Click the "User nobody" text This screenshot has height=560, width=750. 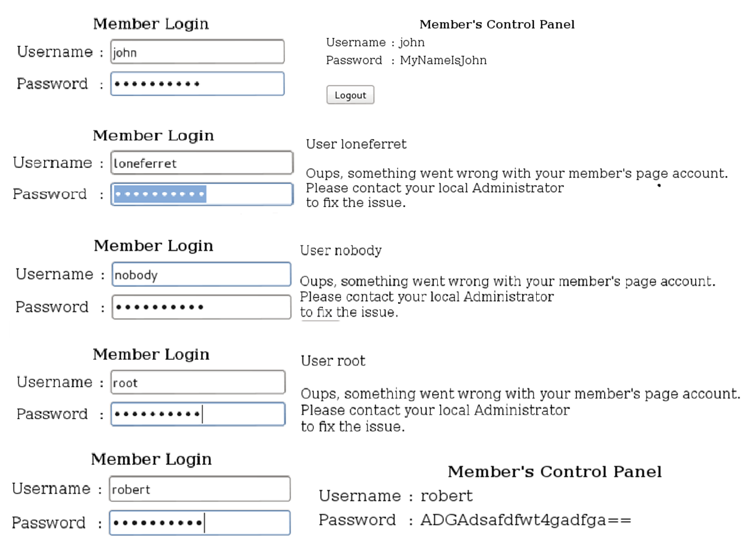pos(340,251)
